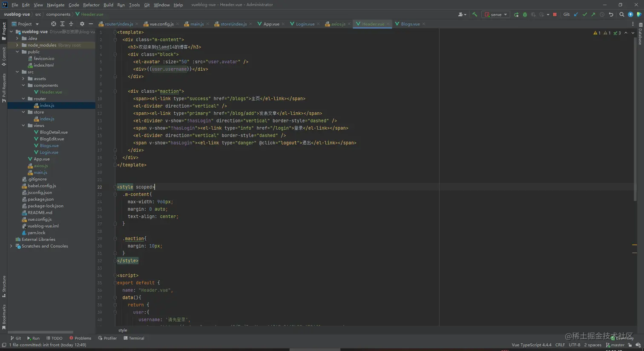
Task: Start debugging with the green bug icon
Action: (525, 14)
